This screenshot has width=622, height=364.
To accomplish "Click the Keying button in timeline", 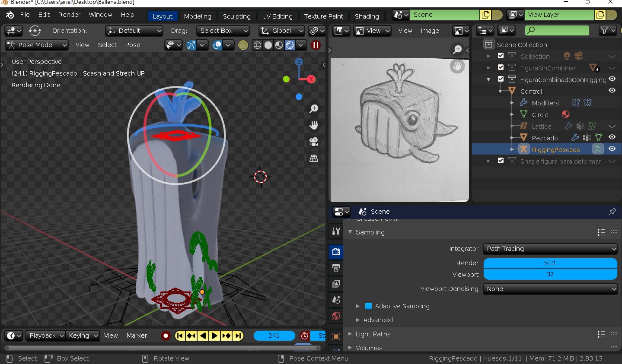I will tap(83, 336).
